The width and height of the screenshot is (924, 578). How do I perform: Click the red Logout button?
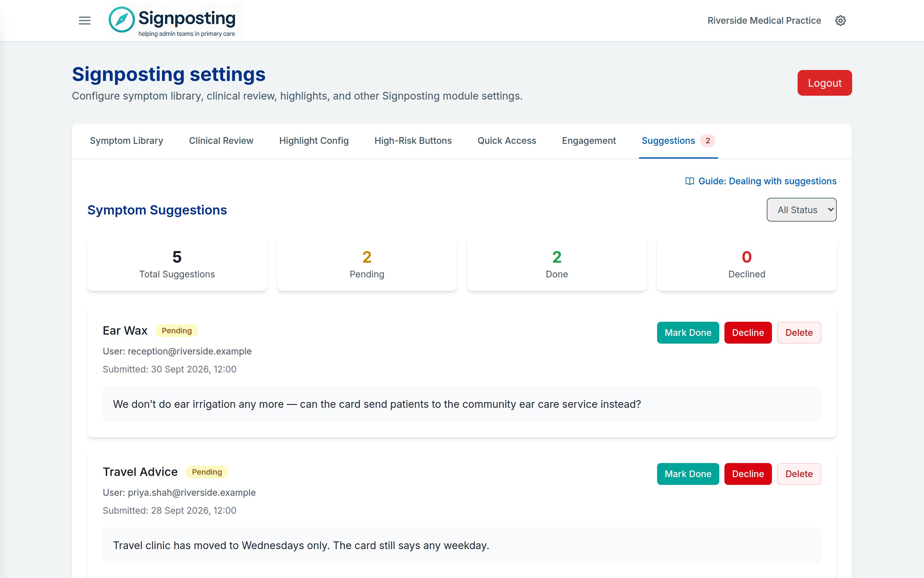tap(824, 83)
